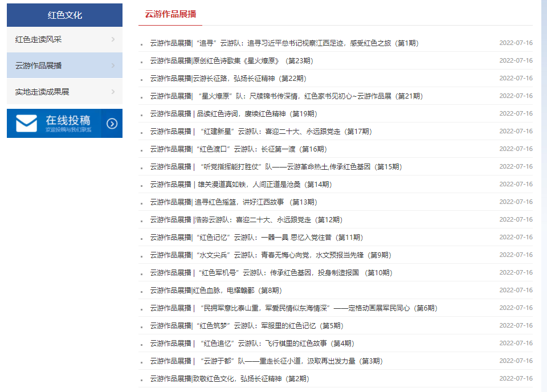Click the 红色文化 sidebar header
Screen dimensions: 547x392
coord(64,15)
